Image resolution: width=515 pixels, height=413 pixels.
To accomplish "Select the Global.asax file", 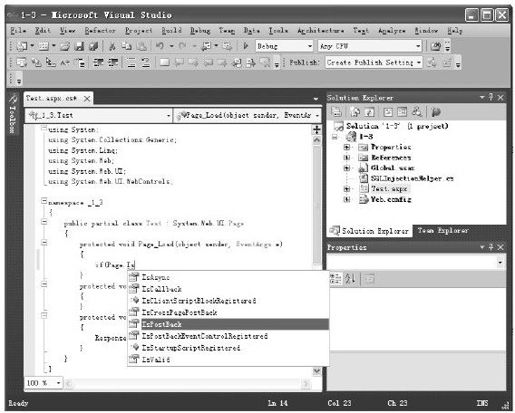I will [x=392, y=168].
